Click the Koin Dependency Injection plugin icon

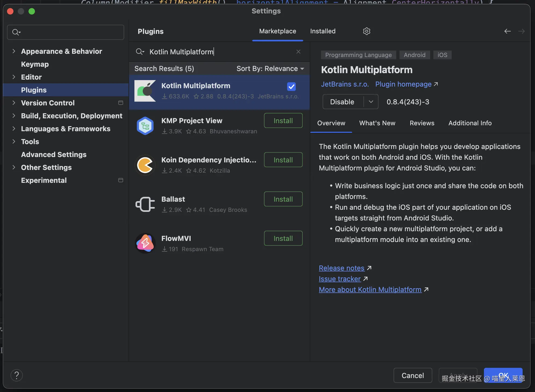click(145, 165)
